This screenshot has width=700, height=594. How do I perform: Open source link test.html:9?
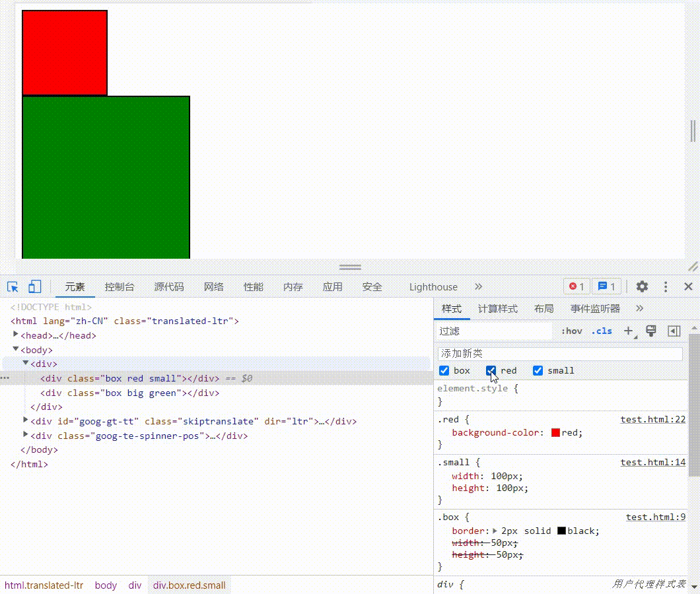pos(655,517)
